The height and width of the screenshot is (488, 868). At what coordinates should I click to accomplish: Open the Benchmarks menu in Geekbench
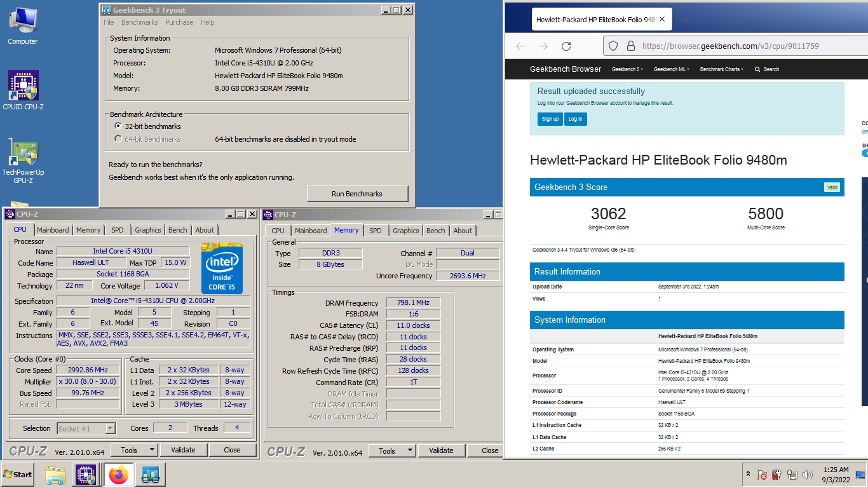[140, 22]
